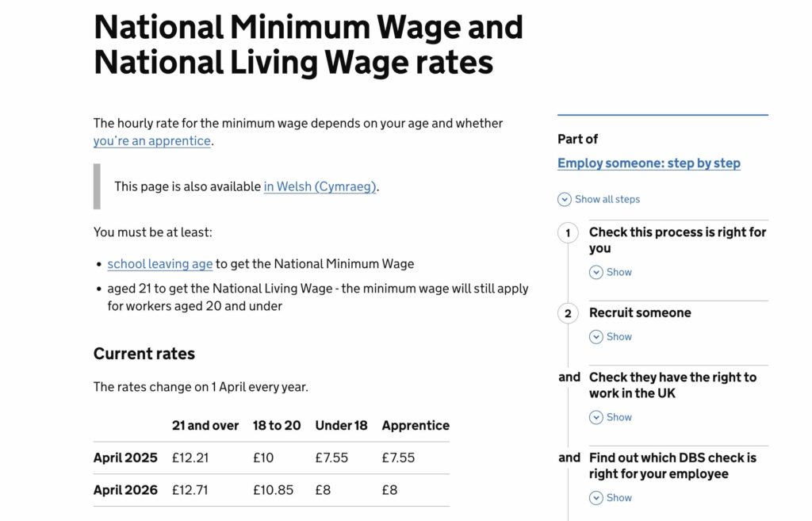Screen dimensions: 812x521
Task: Click the National Minimum Wage page title
Action: (x=308, y=44)
